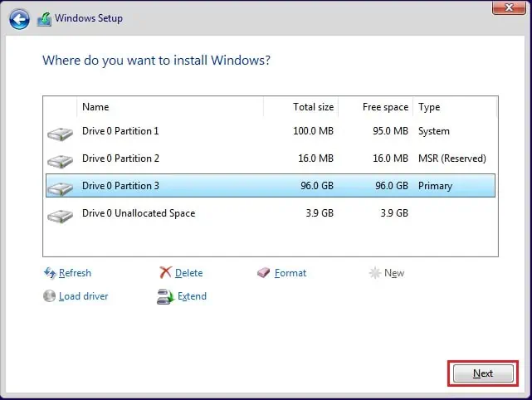The image size is (532, 400).
Task: Click the drive icon for Unallocated Space
Action: click(60, 214)
